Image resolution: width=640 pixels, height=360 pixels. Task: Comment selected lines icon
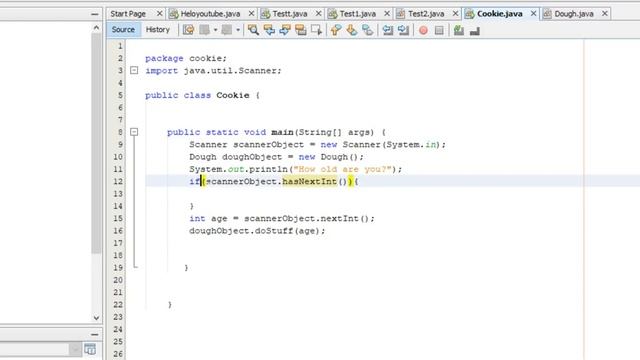(459, 30)
